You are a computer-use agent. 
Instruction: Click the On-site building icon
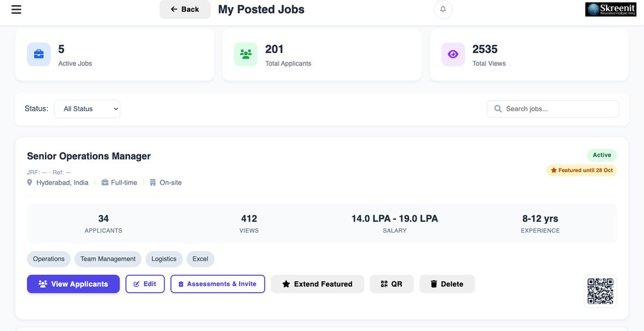[153, 182]
